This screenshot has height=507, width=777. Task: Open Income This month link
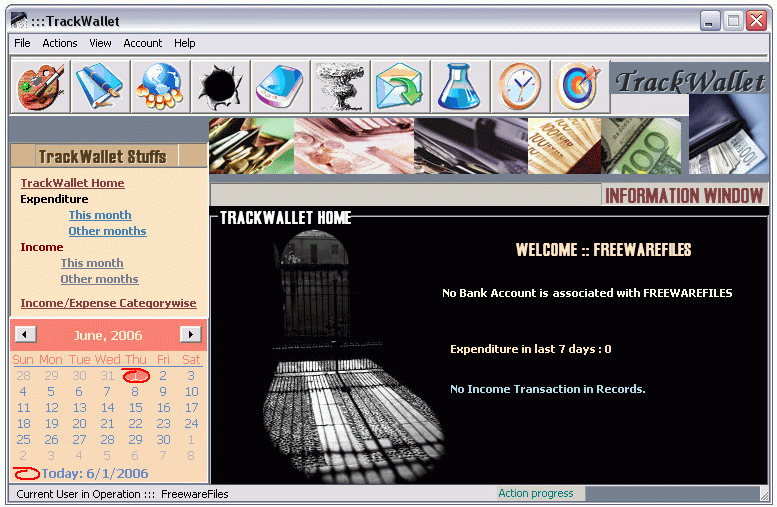(92, 263)
